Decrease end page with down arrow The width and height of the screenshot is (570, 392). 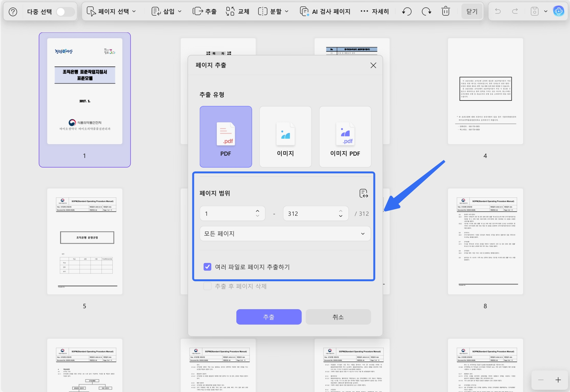pos(341,216)
